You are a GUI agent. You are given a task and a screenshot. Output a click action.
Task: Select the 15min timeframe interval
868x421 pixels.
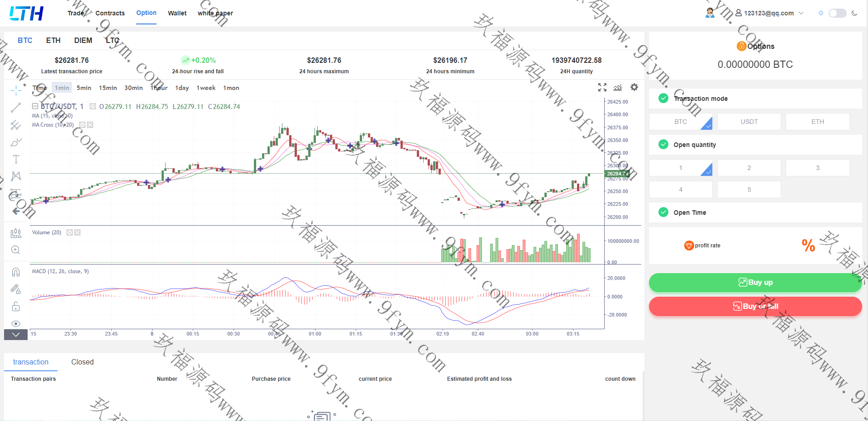108,88
